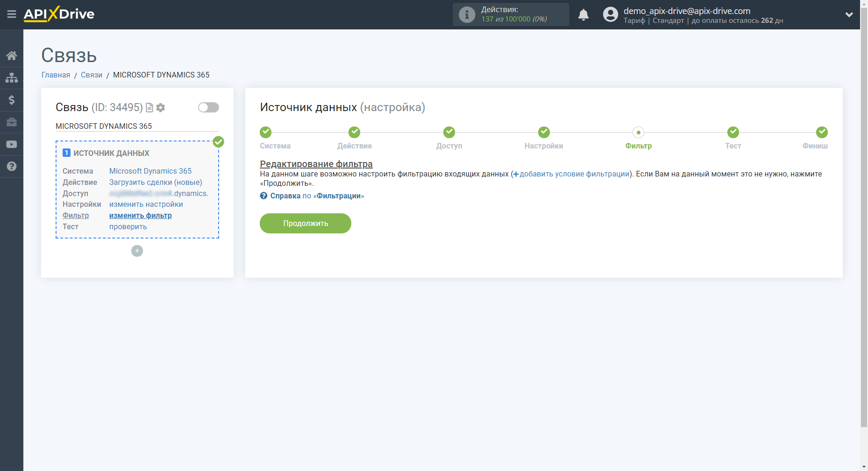Click the Продолжить button
The image size is (868, 471).
coord(306,223)
